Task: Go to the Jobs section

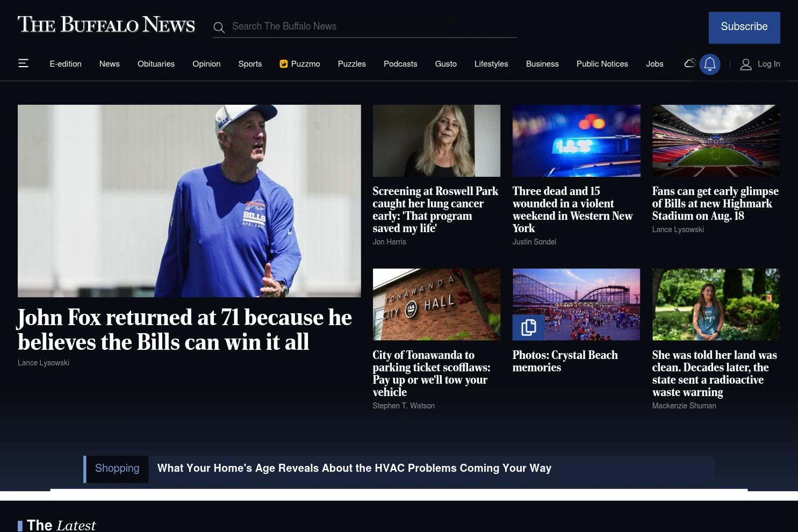Action: (x=655, y=64)
